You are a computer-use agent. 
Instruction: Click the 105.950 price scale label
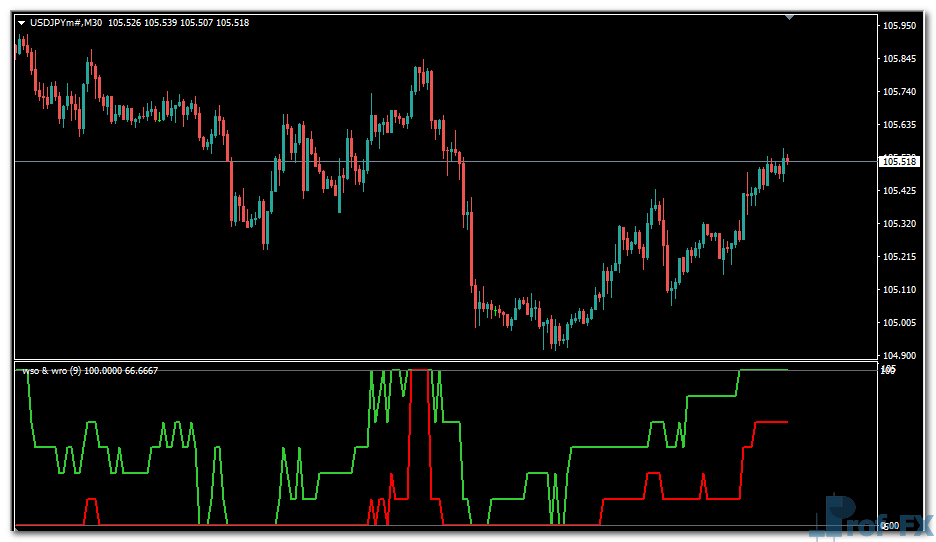pyautogui.click(x=900, y=26)
